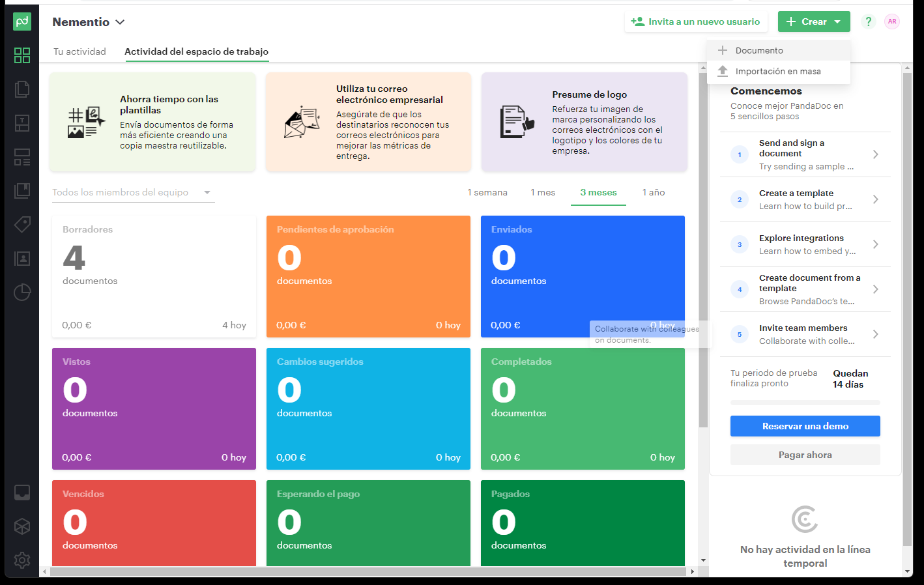Image resolution: width=924 pixels, height=585 pixels.
Task: Click the help question mark icon
Action: pyautogui.click(x=868, y=21)
